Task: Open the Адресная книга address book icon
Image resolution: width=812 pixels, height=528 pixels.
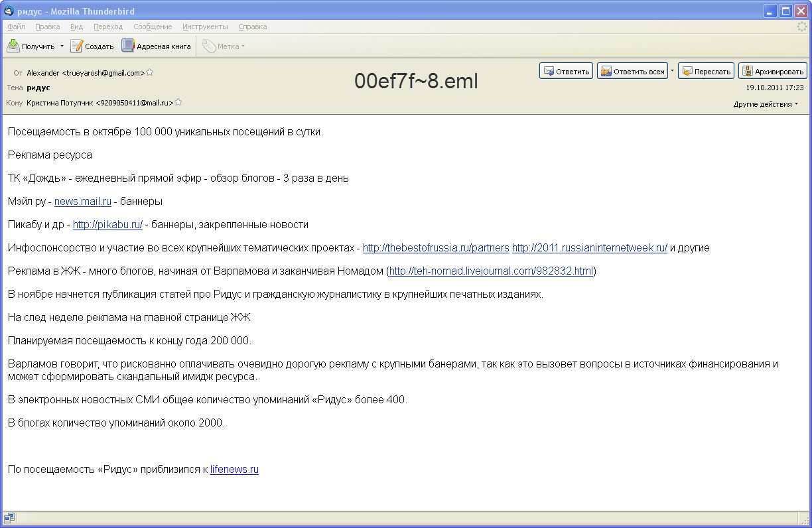Action: tap(128, 46)
